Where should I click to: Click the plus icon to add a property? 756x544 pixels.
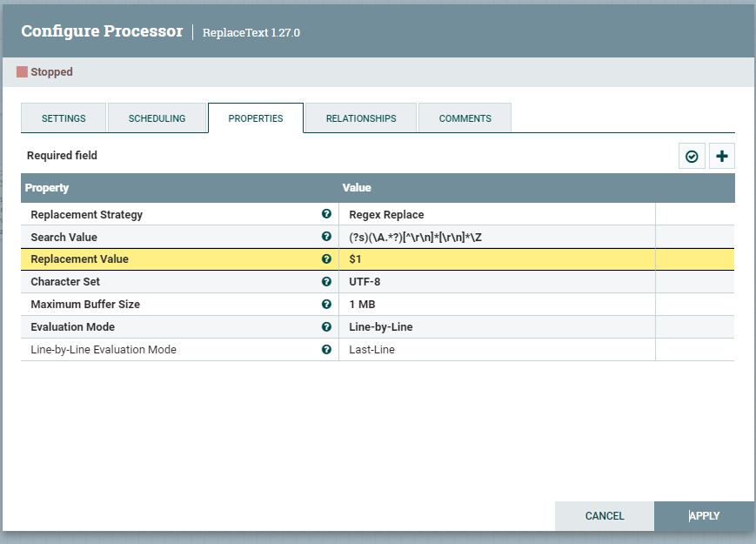pos(722,156)
